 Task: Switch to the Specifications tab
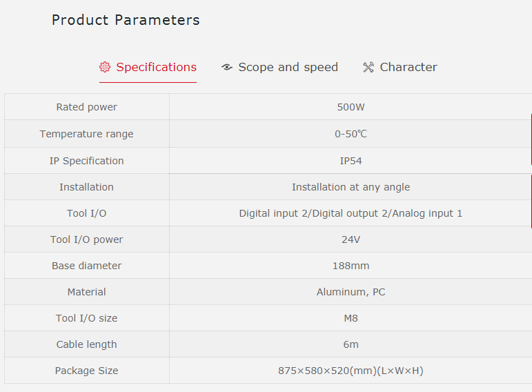point(156,67)
